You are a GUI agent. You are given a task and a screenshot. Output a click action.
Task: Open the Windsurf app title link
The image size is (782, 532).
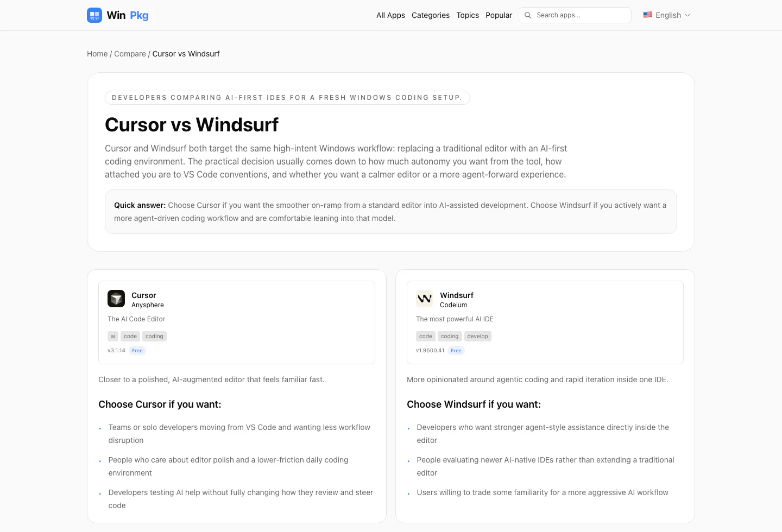coord(457,295)
